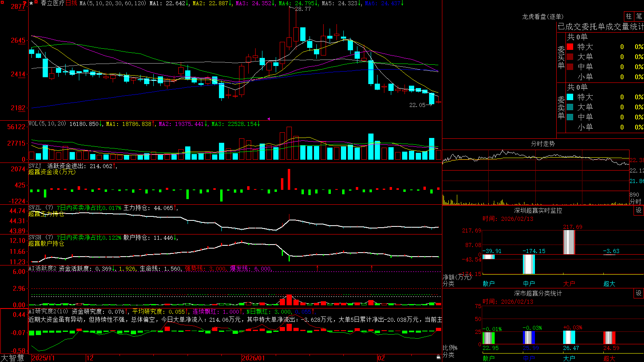The height and width of the screenshot is (362, 644).
Task: Open 设 settings for 深圳超赢实时监控
Action: [639, 210]
